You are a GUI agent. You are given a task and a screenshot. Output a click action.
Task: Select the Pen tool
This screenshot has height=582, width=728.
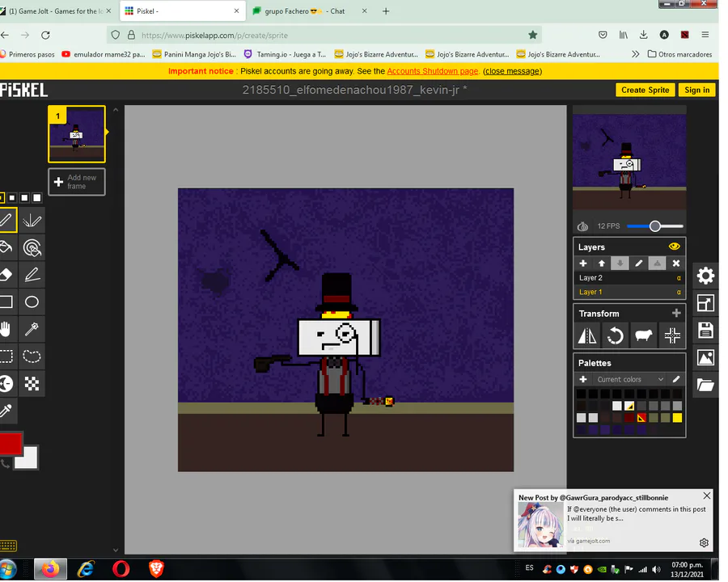pyautogui.click(x=6, y=220)
